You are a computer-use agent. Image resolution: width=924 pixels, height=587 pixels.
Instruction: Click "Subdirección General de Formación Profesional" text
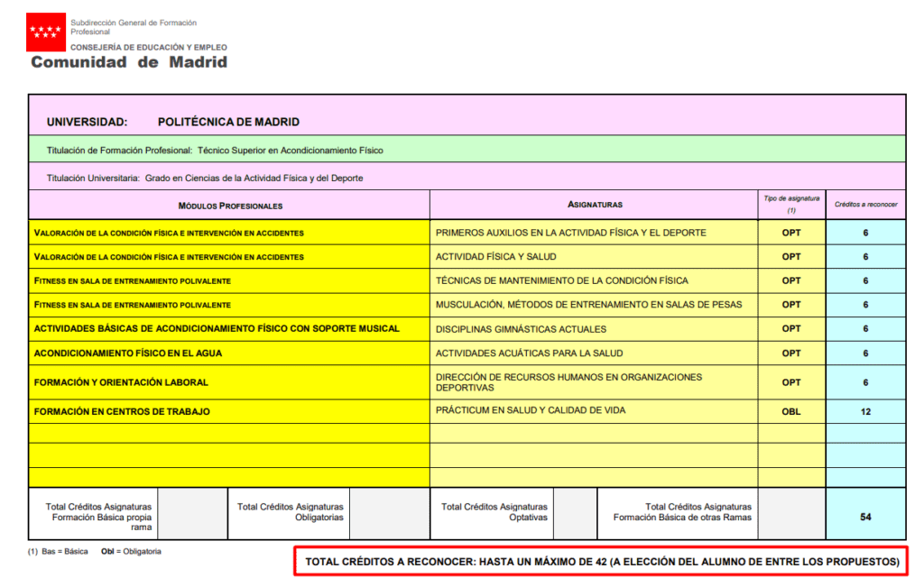[134, 27]
